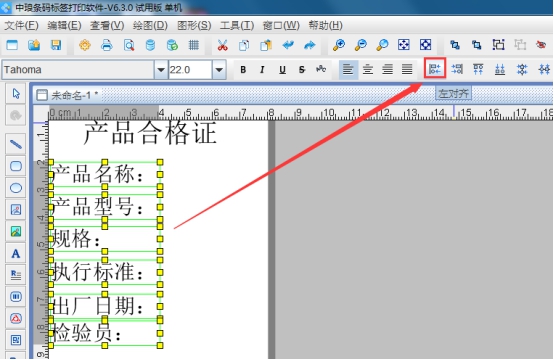
Task: Click the printer icon in toolbar
Action: click(x=107, y=45)
